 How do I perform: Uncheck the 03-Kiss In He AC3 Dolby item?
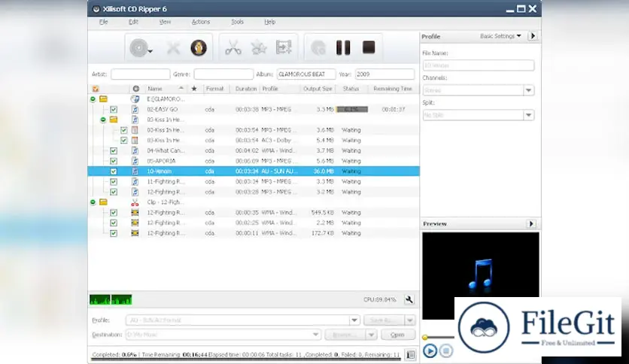(123, 141)
